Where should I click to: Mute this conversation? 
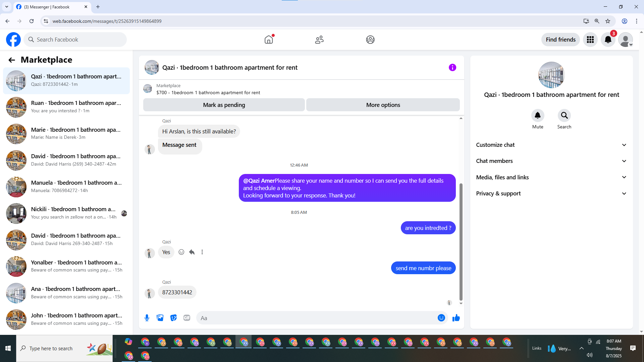538,116
